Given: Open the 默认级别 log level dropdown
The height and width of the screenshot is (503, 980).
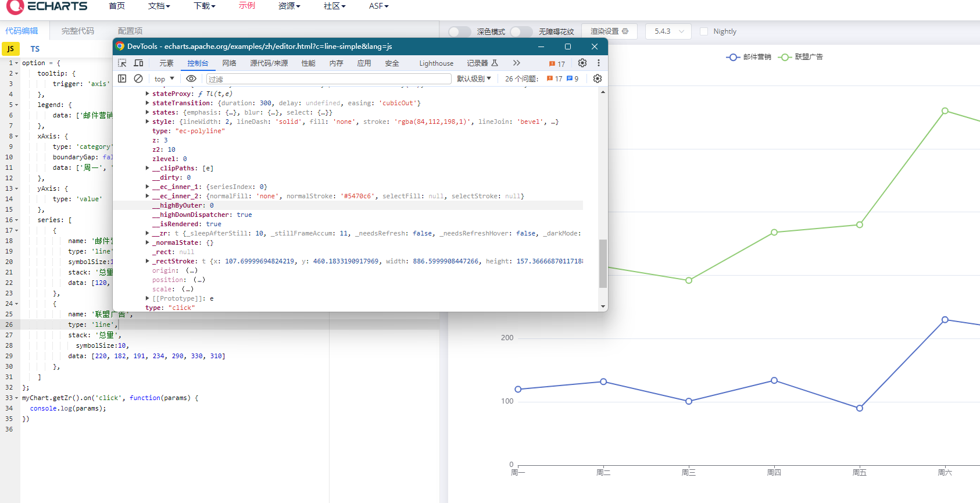Looking at the screenshot, I should pyautogui.click(x=474, y=79).
